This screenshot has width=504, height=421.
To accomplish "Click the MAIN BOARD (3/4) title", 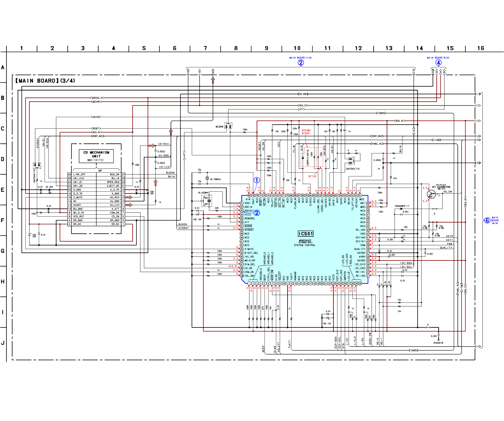I will [45, 81].
